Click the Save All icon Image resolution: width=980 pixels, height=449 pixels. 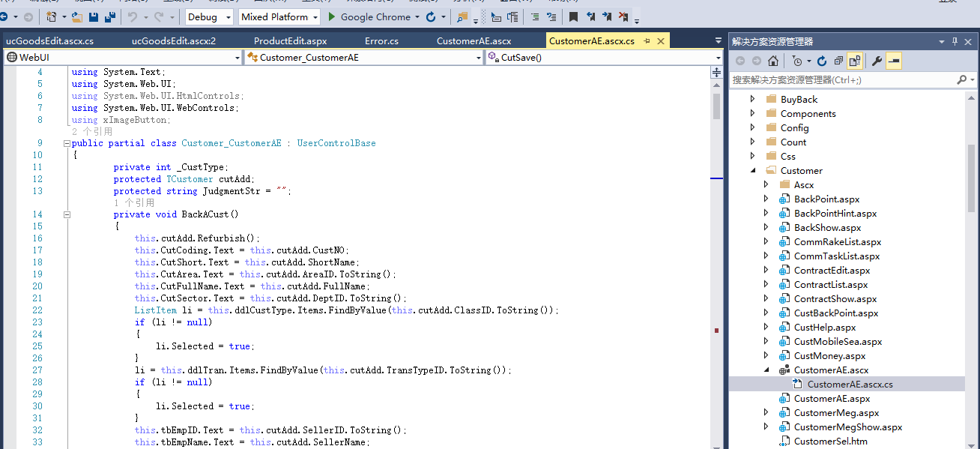[x=109, y=16]
